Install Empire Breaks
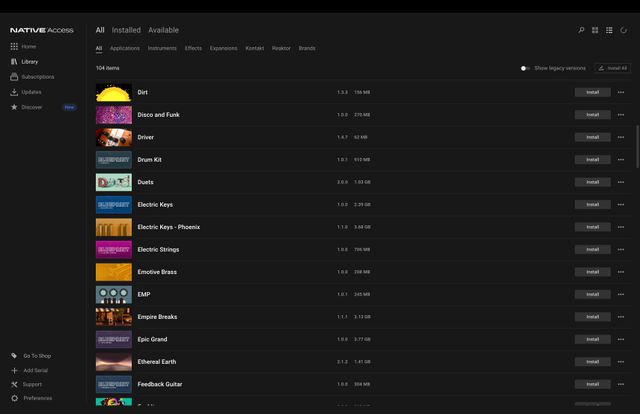 point(593,317)
